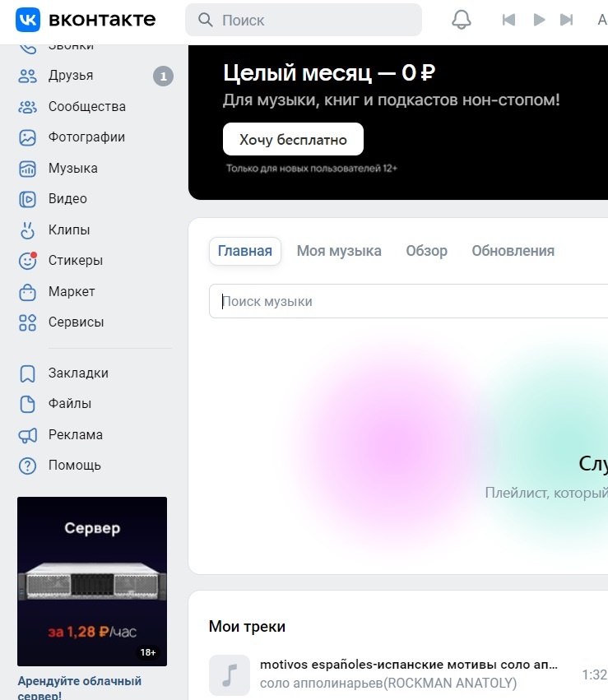The image size is (608, 700).
Task: Select the Главная music tab
Action: [244, 251]
